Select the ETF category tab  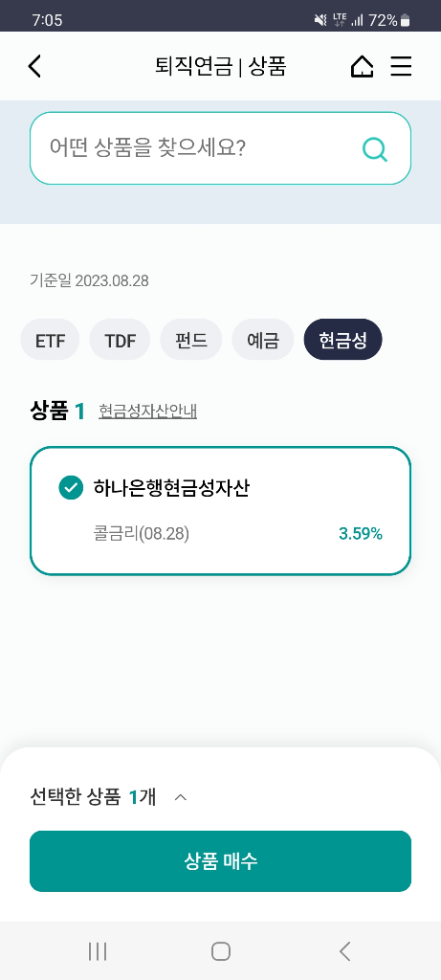pyautogui.click(x=50, y=340)
